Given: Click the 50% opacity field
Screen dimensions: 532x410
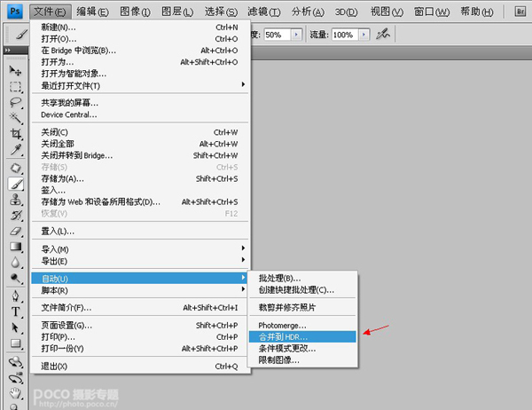Looking at the screenshot, I should tap(278, 35).
